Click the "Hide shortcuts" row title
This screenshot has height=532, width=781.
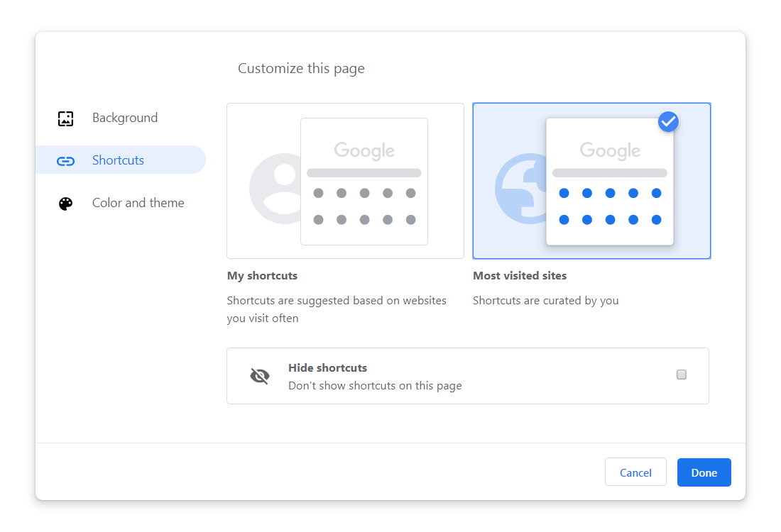click(x=327, y=367)
